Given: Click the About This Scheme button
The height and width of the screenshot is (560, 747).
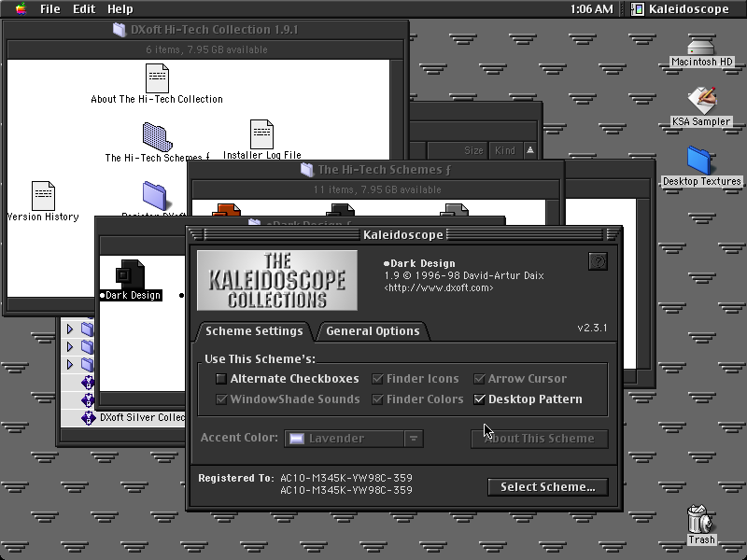Looking at the screenshot, I should pyautogui.click(x=540, y=439).
